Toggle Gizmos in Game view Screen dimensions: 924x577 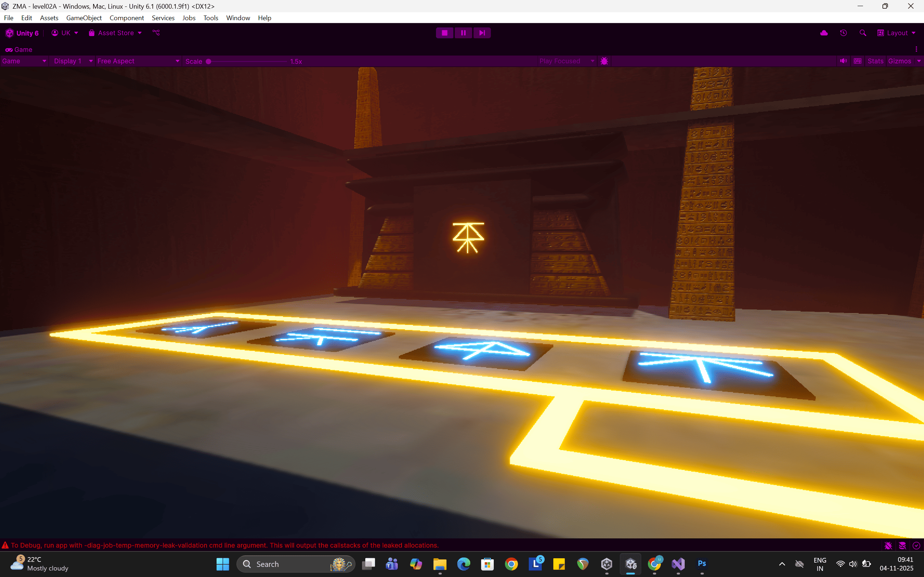coord(899,61)
